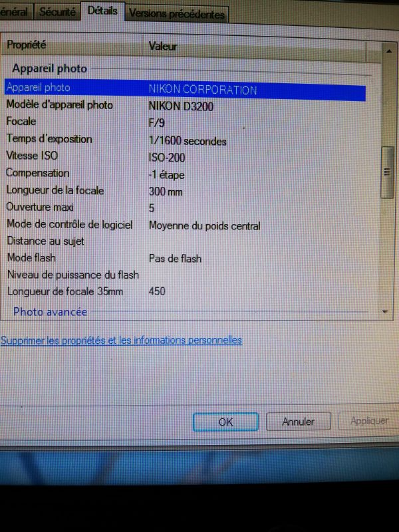Select the Appareil photo NIKON CORPORATION row

click(185, 89)
